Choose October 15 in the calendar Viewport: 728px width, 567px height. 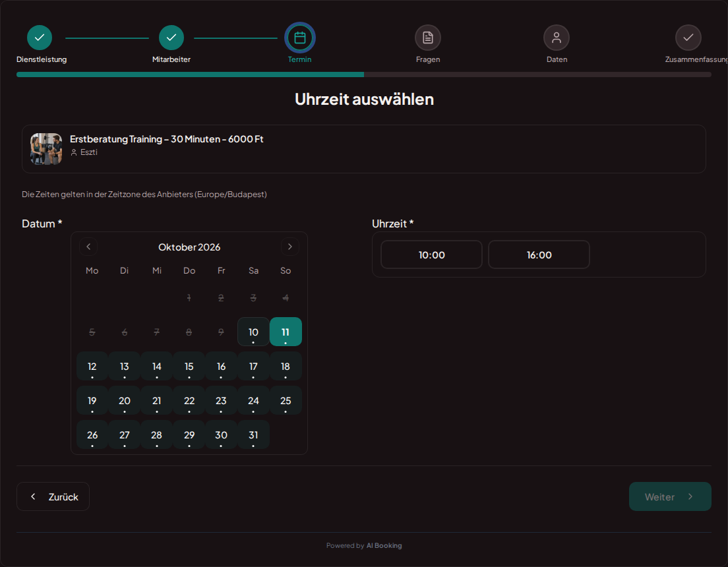click(x=189, y=366)
